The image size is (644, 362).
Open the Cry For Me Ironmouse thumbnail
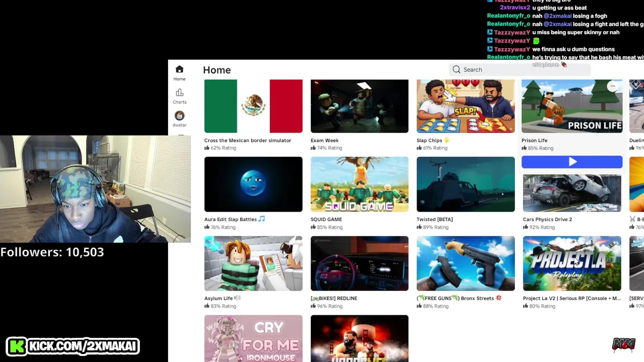tap(253, 338)
